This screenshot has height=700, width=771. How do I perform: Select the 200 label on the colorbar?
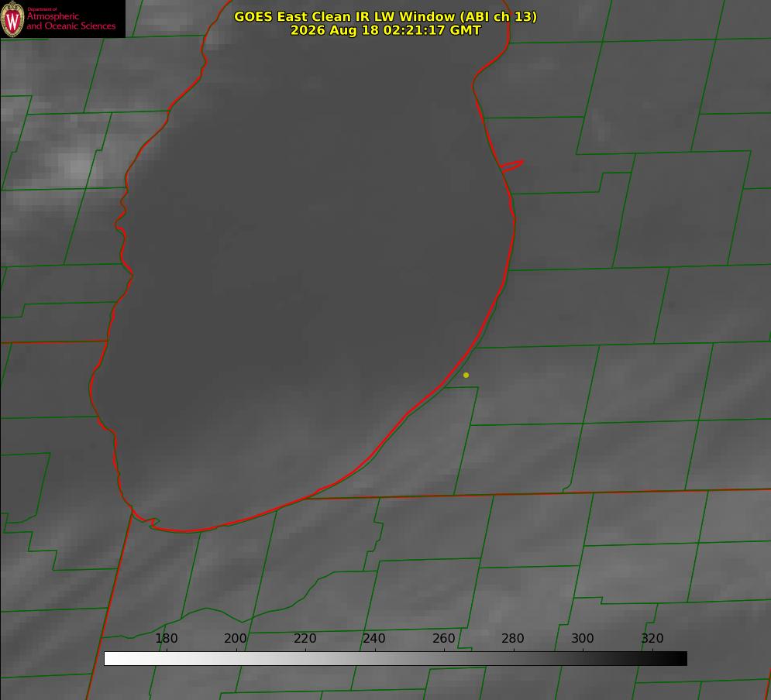click(x=236, y=638)
